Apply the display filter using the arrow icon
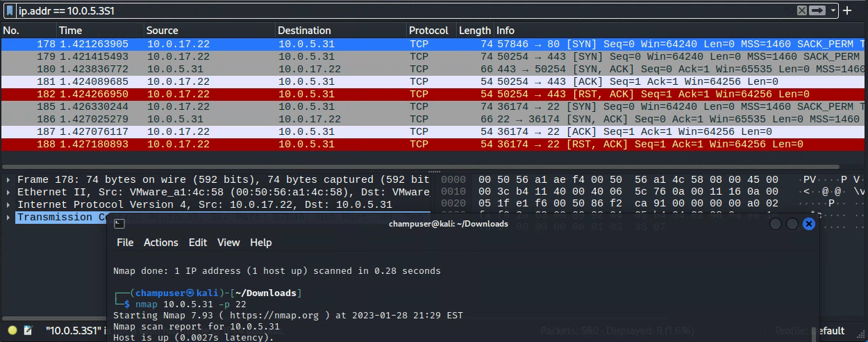 coord(818,10)
